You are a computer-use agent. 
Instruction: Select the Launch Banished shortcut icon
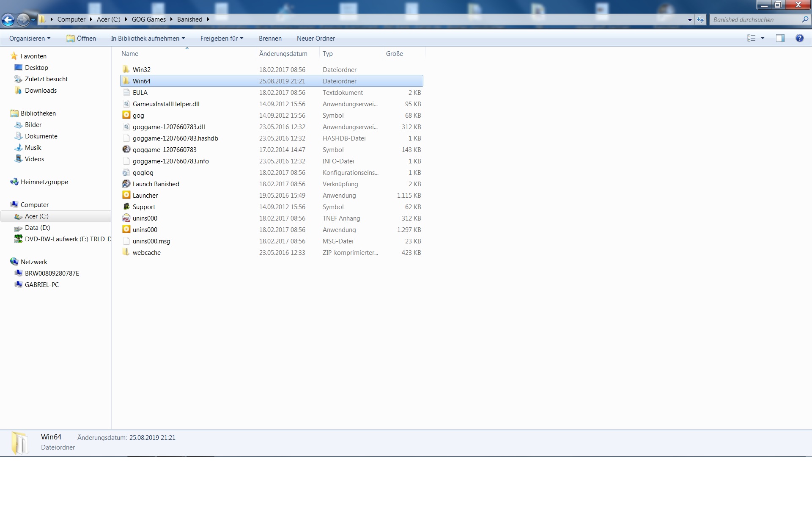(x=126, y=184)
